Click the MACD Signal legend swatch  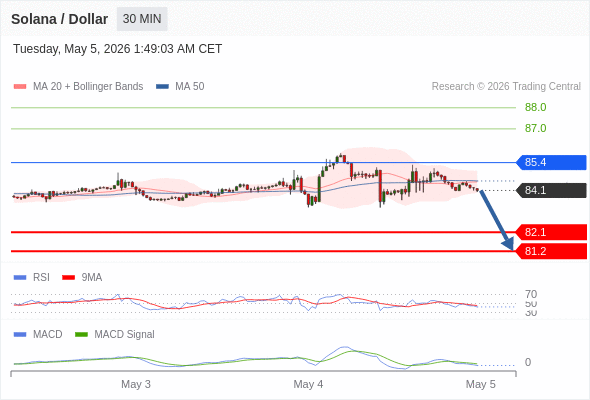point(81,335)
